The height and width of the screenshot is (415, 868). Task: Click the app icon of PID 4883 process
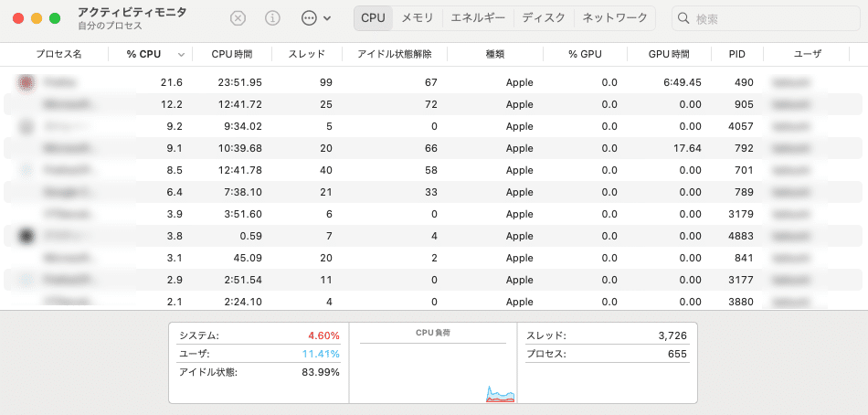coord(26,236)
